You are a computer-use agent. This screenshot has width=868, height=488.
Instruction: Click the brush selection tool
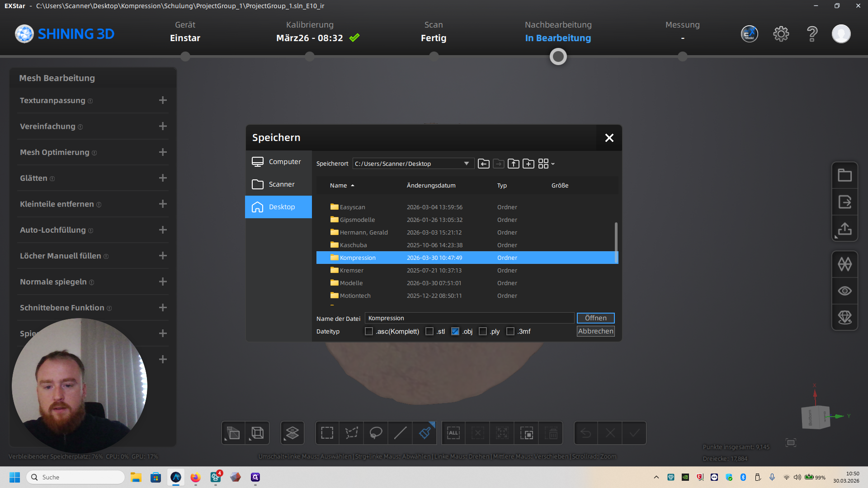coord(425,433)
